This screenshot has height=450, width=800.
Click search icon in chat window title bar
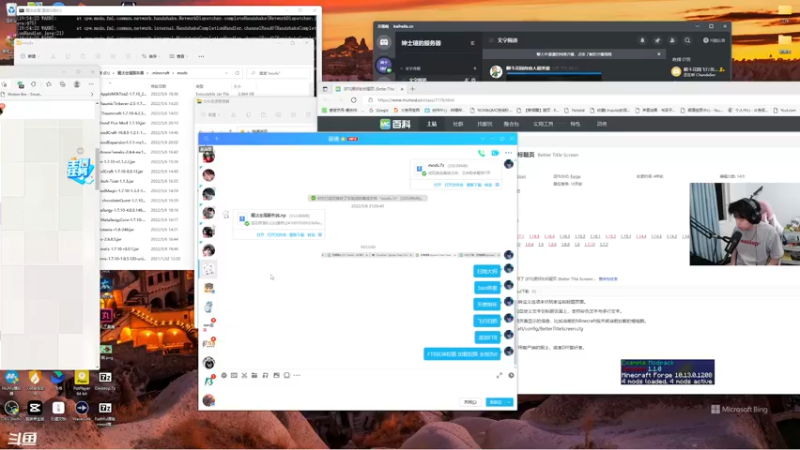point(207,138)
